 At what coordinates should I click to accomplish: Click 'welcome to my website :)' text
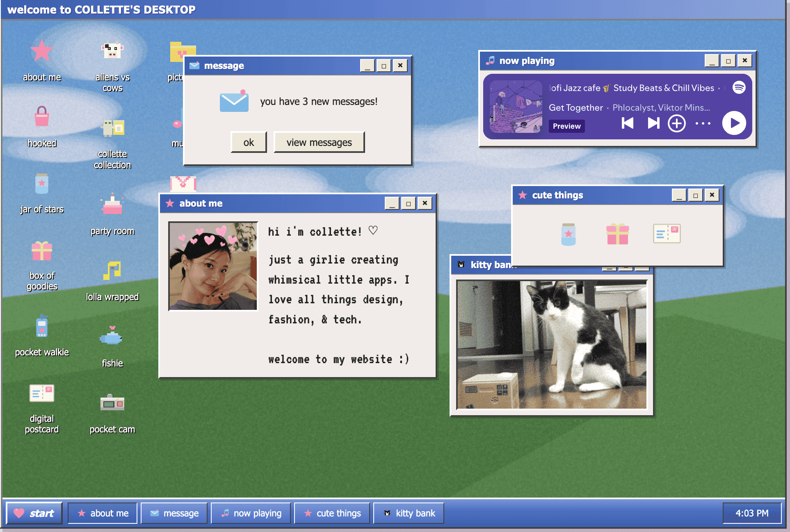click(x=339, y=359)
